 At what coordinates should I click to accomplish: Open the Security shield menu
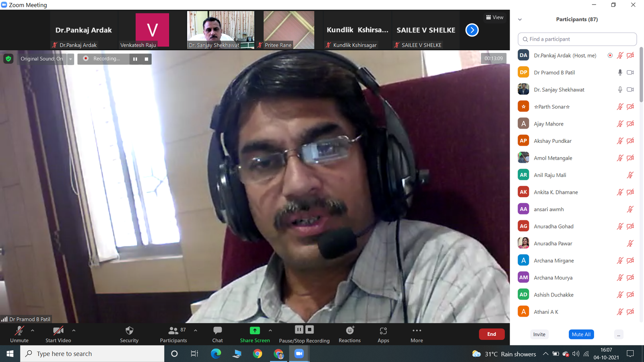(129, 334)
